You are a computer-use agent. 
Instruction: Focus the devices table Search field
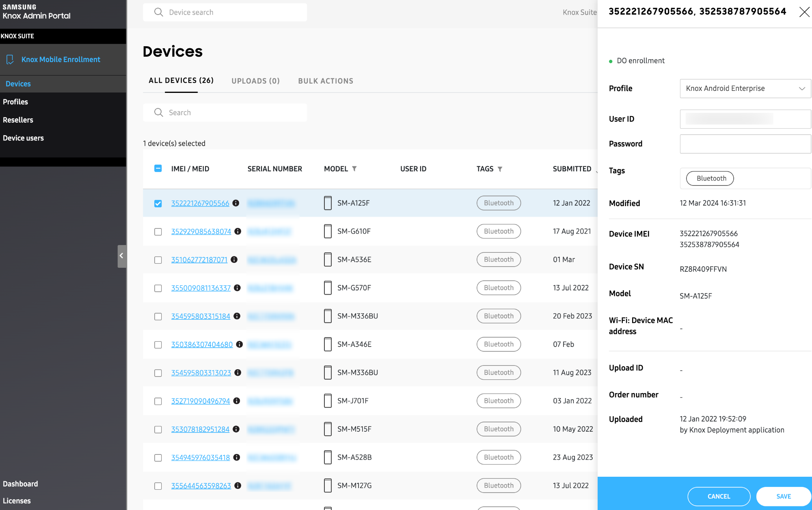225,112
